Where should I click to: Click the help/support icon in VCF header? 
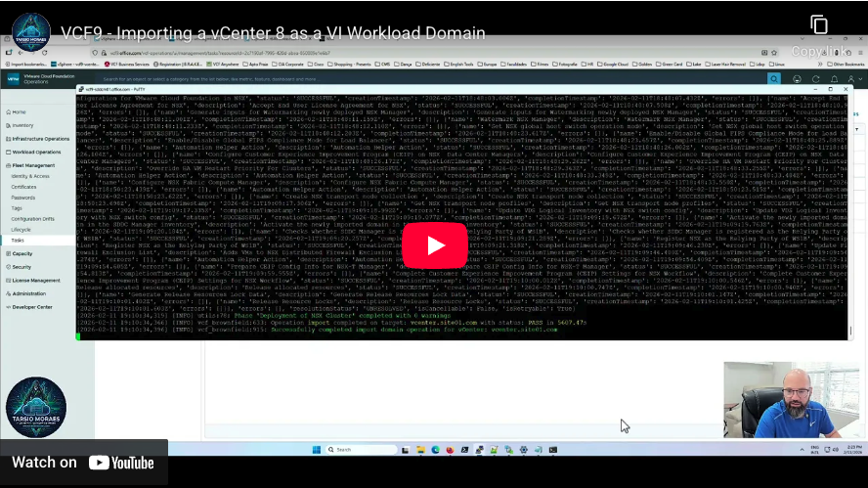(797, 79)
